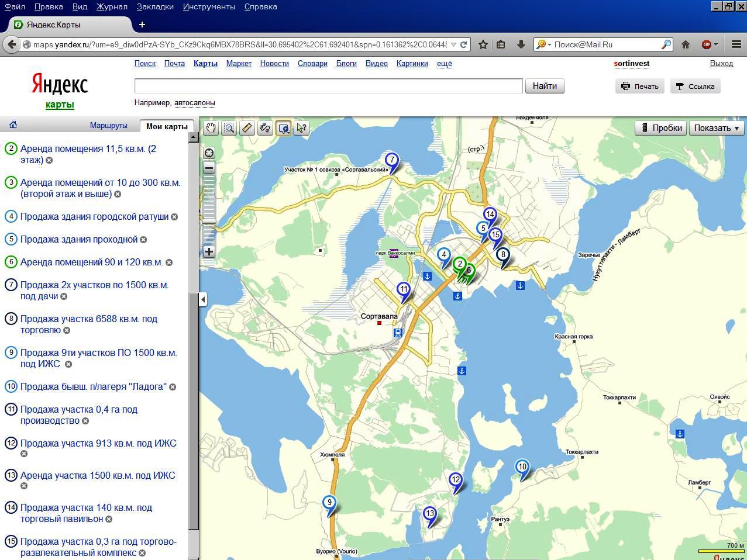Screen dimensions: 747x560
Task: Delete 'Продажа здания проходной' entry
Action: pyautogui.click(x=143, y=240)
